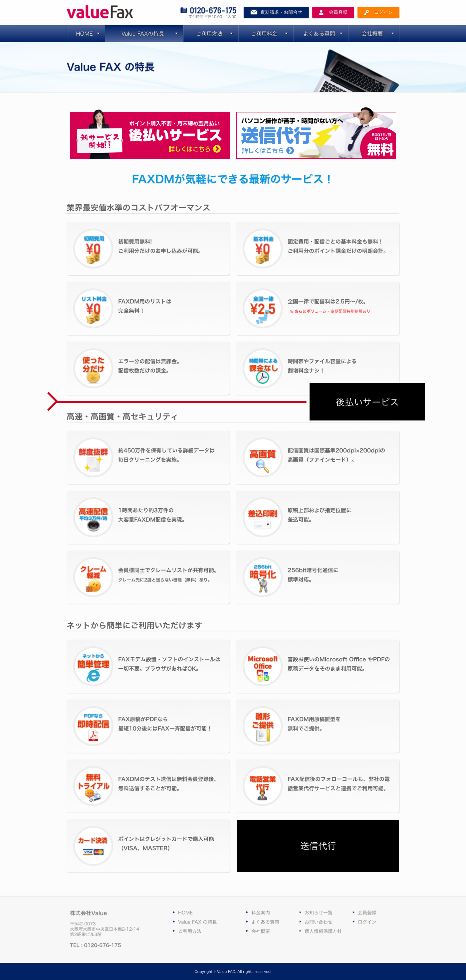Click the 会員登録 button in header
This screenshot has width=466, height=980.
click(x=333, y=12)
